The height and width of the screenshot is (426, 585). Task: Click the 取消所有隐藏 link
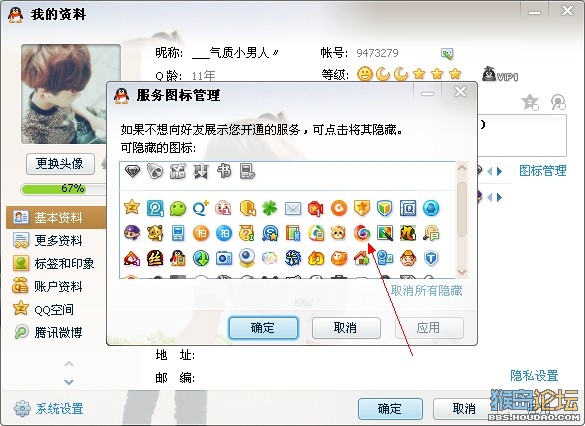click(426, 291)
